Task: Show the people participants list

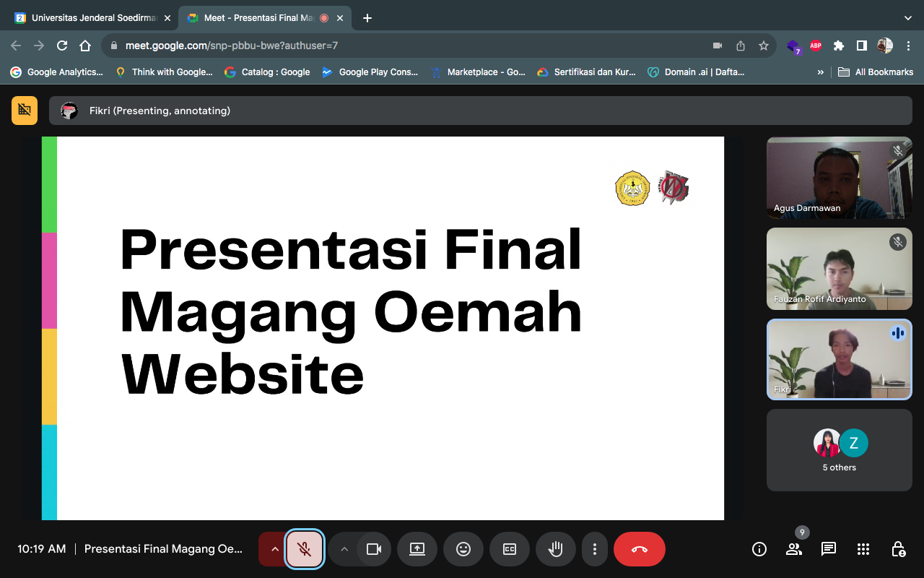Action: 794,549
